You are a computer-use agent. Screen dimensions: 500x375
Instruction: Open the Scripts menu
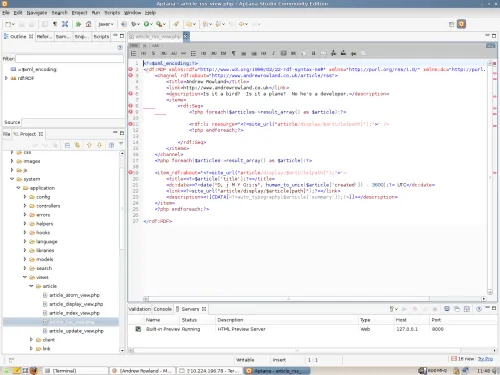[x=112, y=13]
